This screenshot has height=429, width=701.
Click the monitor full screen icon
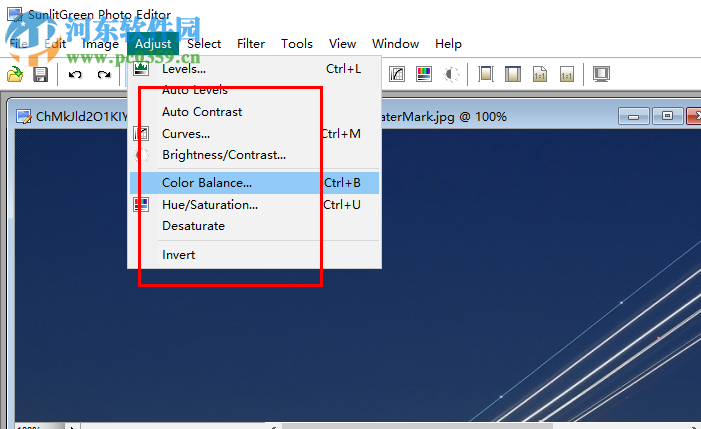[601, 74]
